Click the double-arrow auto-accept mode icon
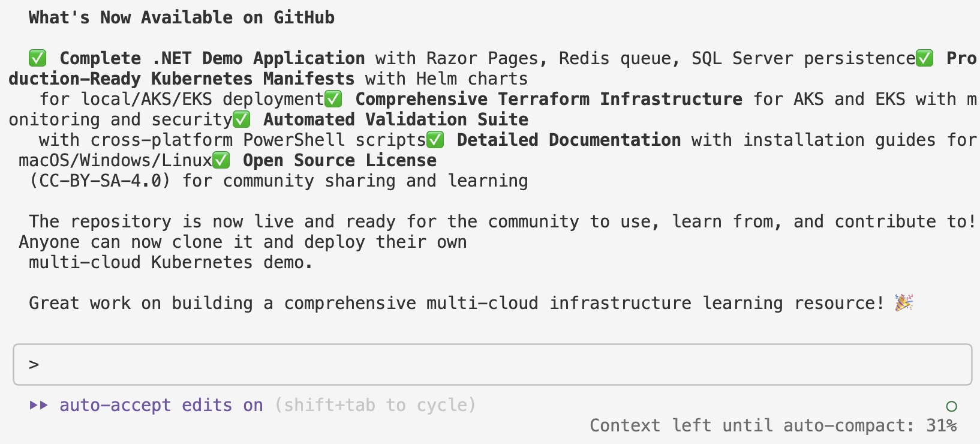The image size is (980, 444). [x=39, y=405]
